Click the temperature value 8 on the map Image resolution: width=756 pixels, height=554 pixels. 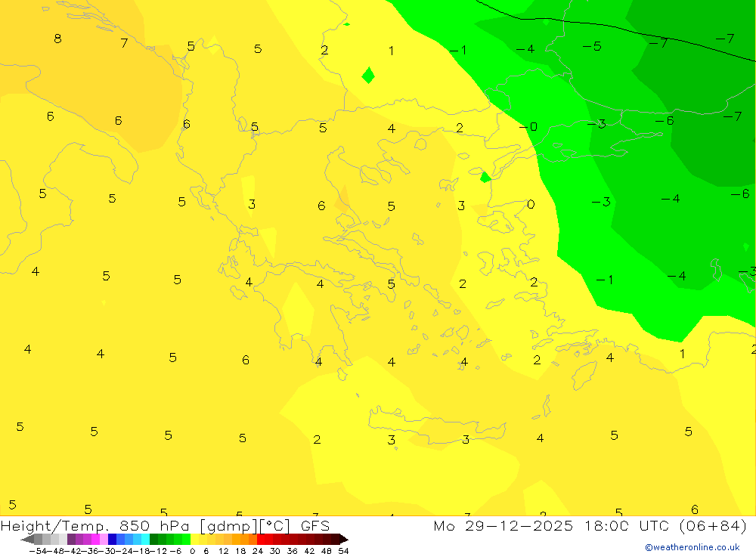(x=58, y=39)
